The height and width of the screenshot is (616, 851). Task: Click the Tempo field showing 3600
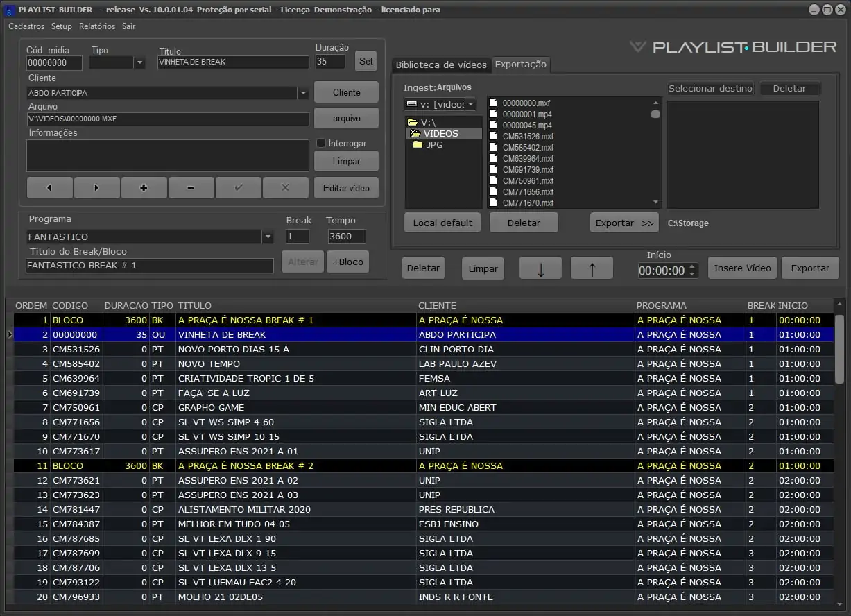[346, 237]
